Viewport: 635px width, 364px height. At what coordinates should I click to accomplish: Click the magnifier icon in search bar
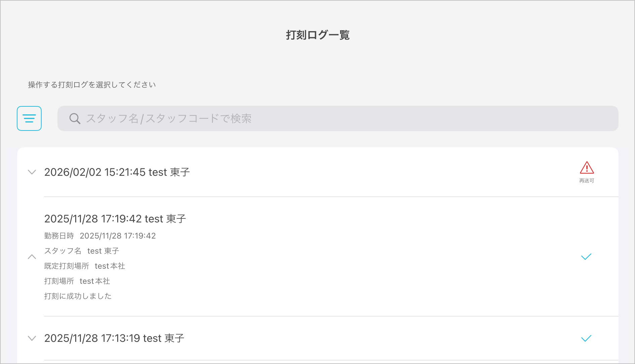pos(75,118)
